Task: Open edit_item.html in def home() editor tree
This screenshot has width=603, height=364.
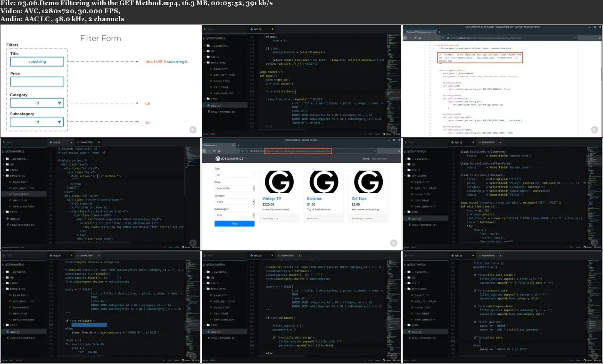Action: [223, 75]
